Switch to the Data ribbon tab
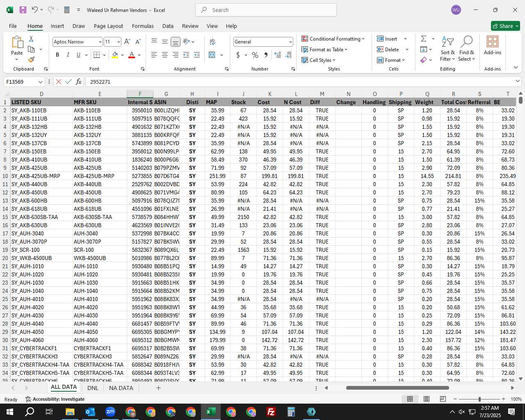This screenshot has height=420, width=525. click(168, 26)
